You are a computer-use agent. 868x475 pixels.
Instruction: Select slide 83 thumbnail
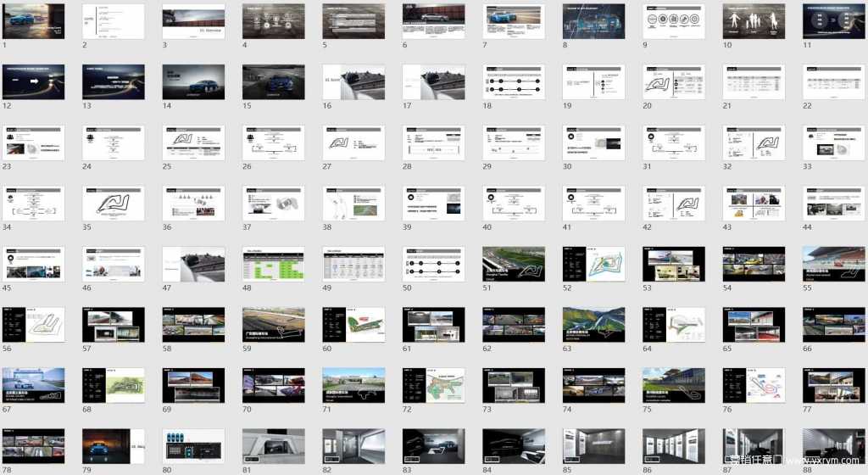pos(434,446)
